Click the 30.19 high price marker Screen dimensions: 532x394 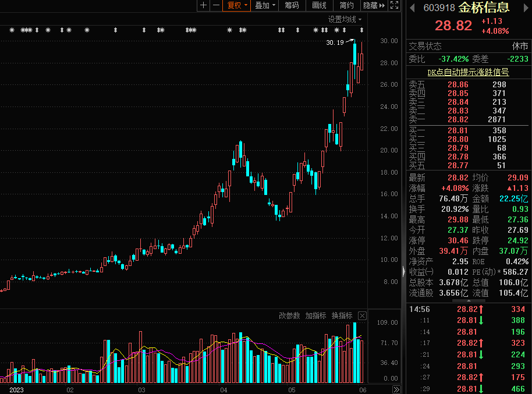click(x=335, y=42)
